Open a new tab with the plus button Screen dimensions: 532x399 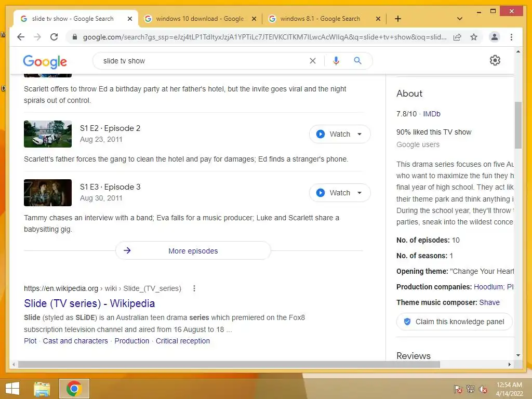tap(398, 19)
